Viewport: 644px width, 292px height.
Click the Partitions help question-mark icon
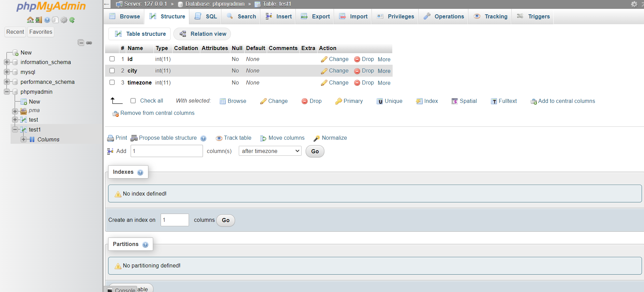[145, 245]
